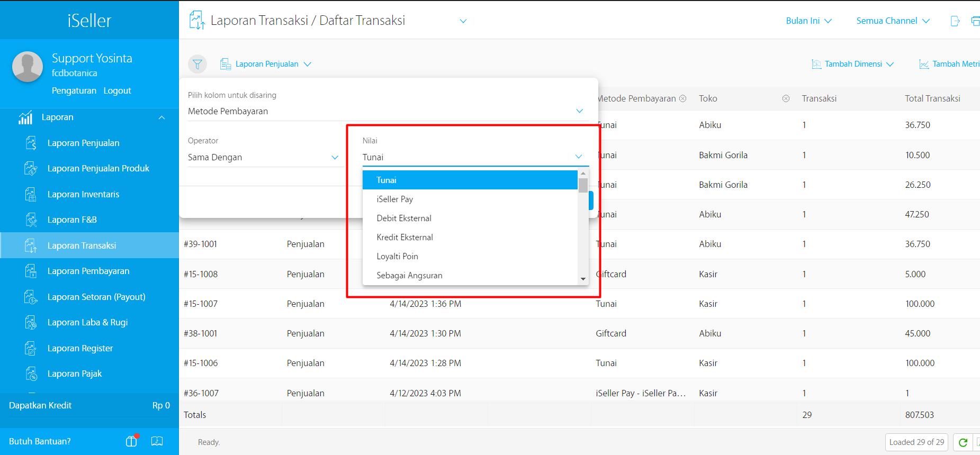Pick Loyalti Poin in Nilai list
Viewport: 980px width, 455px height.
[x=397, y=256]
